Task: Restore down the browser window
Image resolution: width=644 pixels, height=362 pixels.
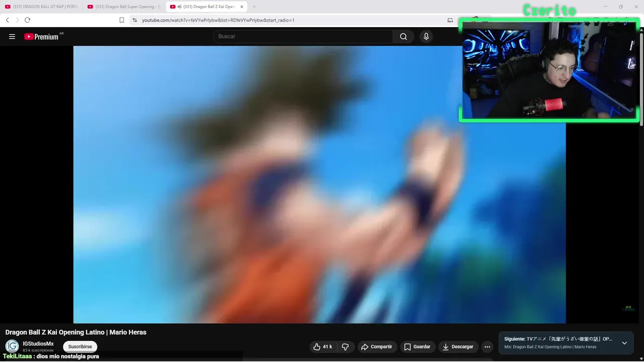Action: click(620, 7)
